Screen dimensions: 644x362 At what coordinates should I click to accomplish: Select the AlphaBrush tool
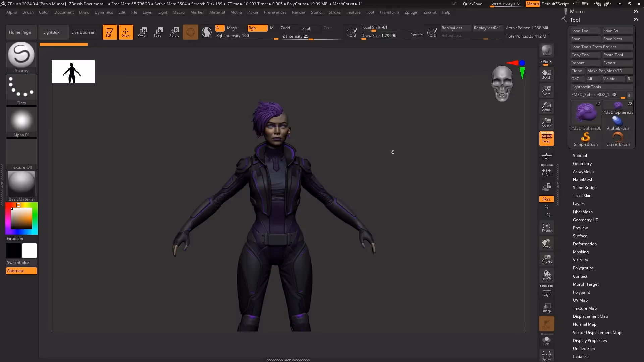(x=618, y=123)
